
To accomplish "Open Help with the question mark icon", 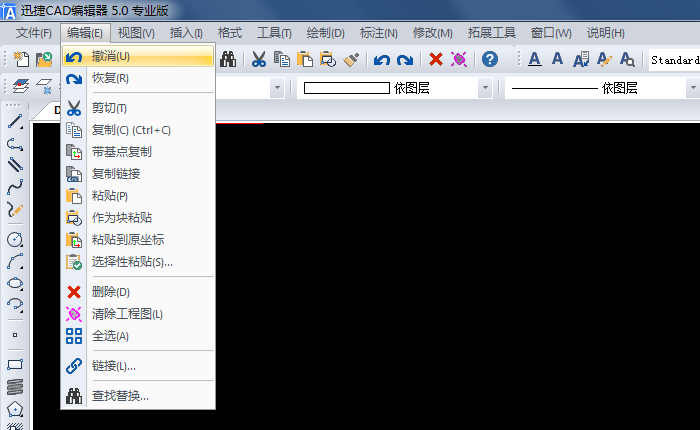I will point(490,59).
